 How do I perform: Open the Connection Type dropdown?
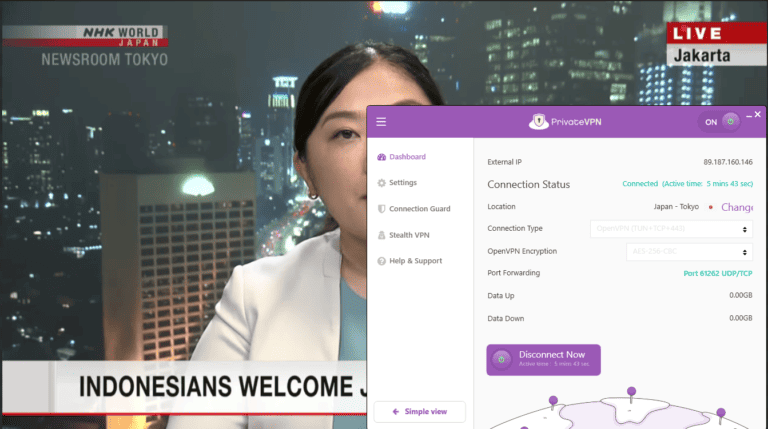click(x=672, y=229)
